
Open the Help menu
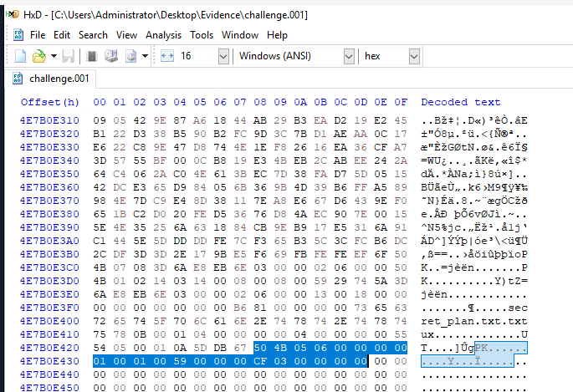click(x=277, y=35)
